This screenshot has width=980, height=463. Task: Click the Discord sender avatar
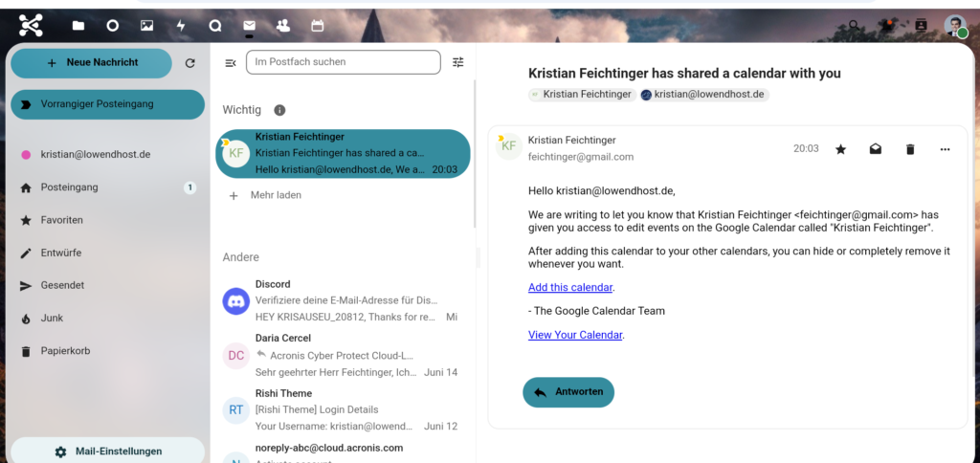point(236,301)
